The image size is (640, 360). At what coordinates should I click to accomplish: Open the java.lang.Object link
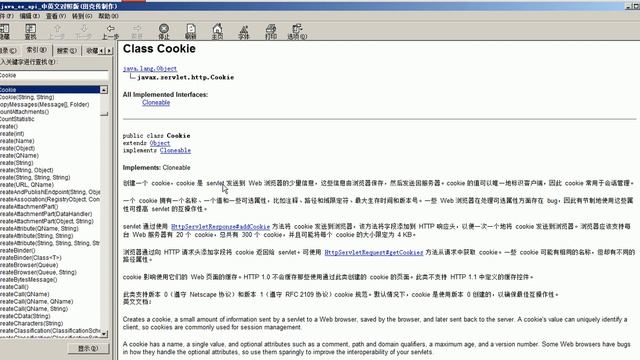click(x=150, y=69)
